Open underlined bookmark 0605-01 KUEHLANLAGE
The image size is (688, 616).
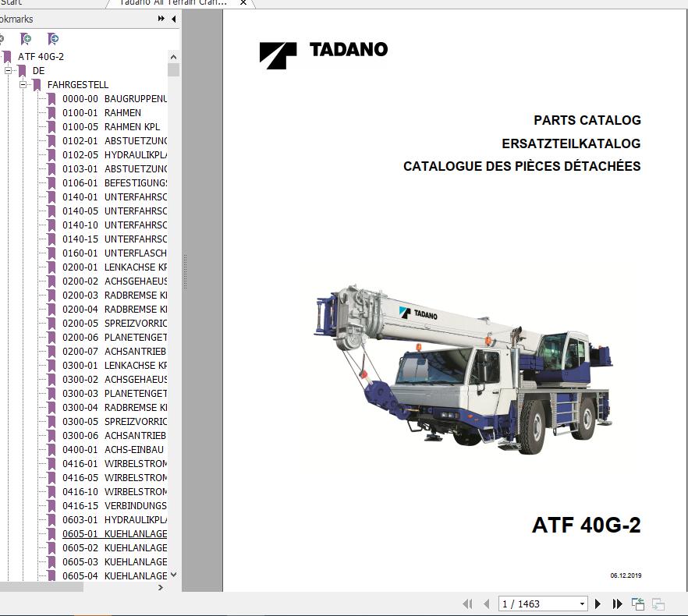(114, 534)
